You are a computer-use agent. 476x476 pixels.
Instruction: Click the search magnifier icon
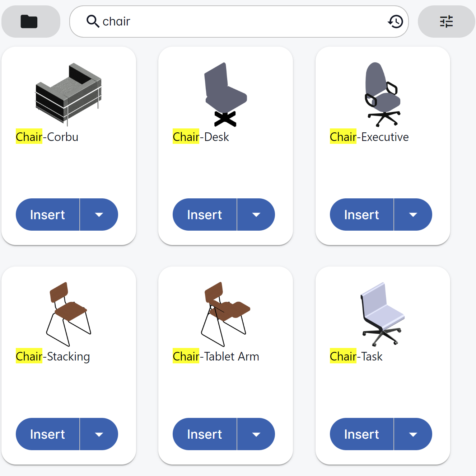[93, 22]
